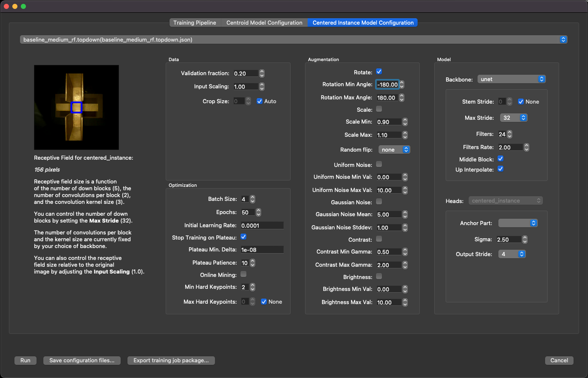Click the Sigma value stepper
The image size is (588, 378).
pos(525,240)
